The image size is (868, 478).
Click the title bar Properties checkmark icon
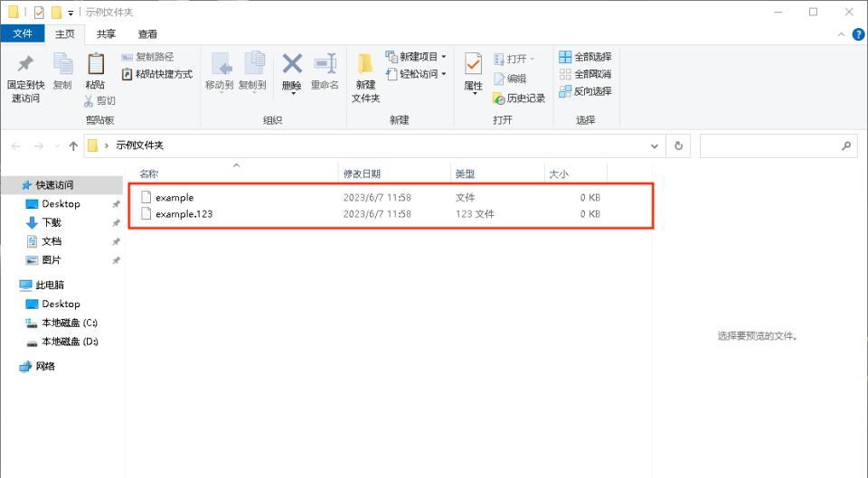[x=39, y=12]
